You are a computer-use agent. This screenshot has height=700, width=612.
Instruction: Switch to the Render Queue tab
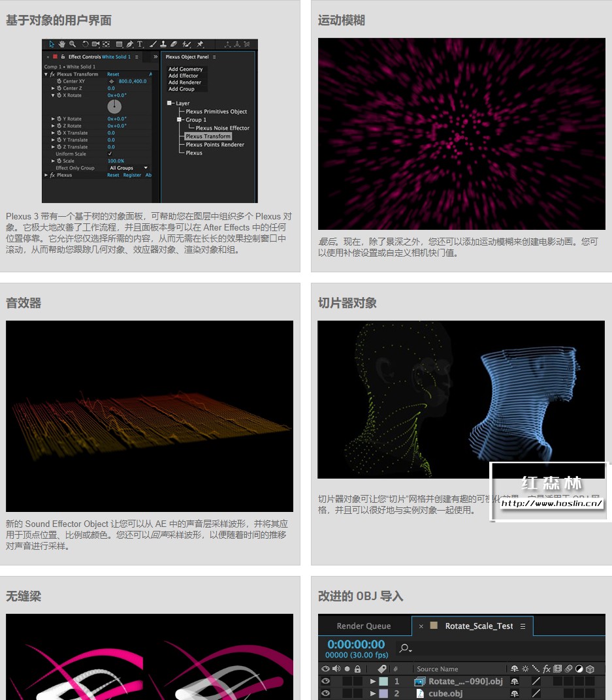[x=364, y=626]
